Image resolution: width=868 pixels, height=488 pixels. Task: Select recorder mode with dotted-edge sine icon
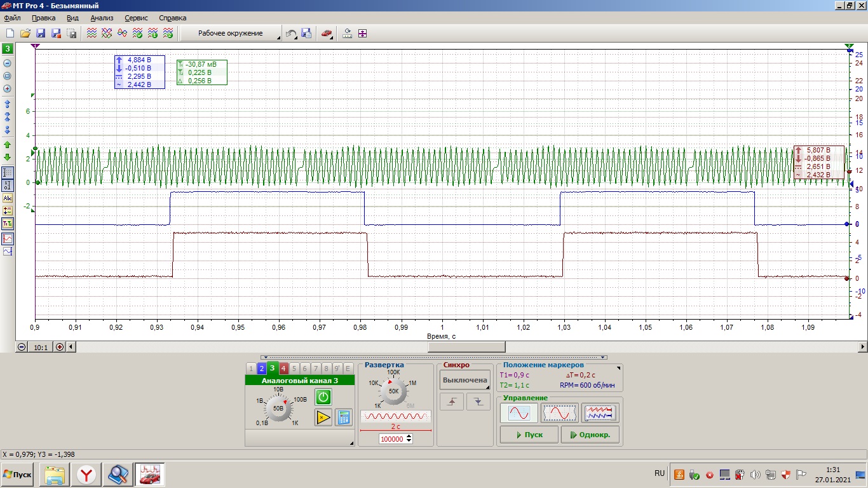[x=560, y=413]
